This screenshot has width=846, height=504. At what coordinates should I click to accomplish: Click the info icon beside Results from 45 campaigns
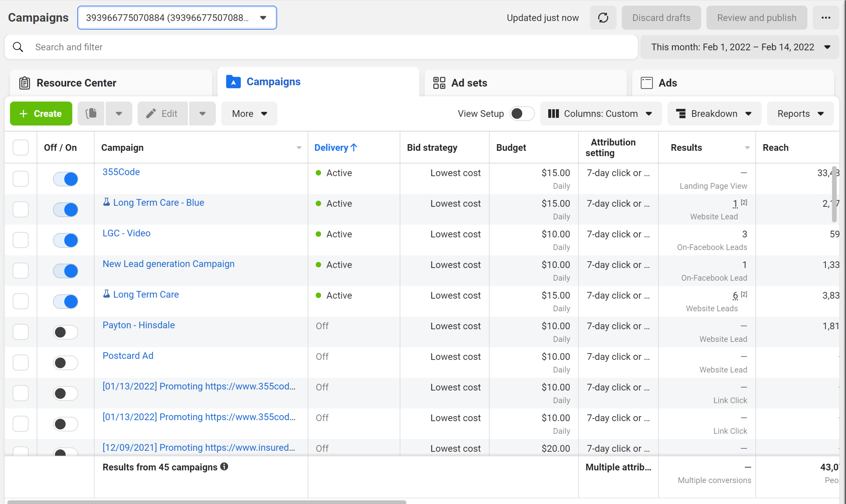coord(224,467)
